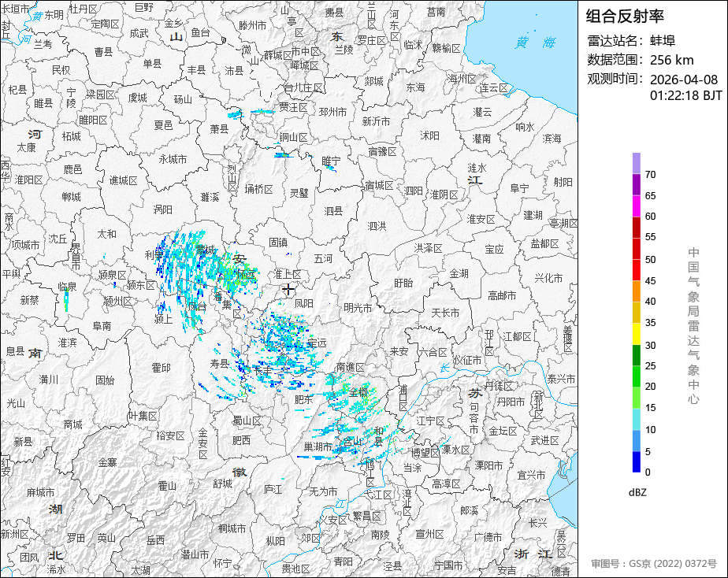
Task: Click the 沭阳 label on the map
Action: [429, 135]
